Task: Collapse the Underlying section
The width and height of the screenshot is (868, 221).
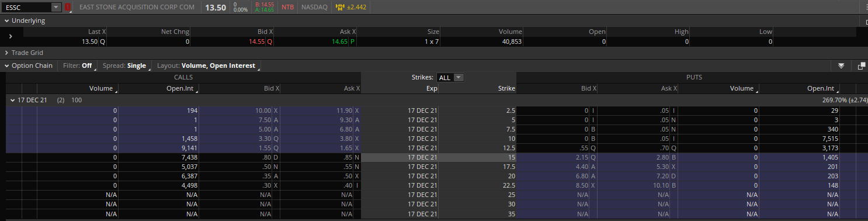Action: tap(7, 20)
